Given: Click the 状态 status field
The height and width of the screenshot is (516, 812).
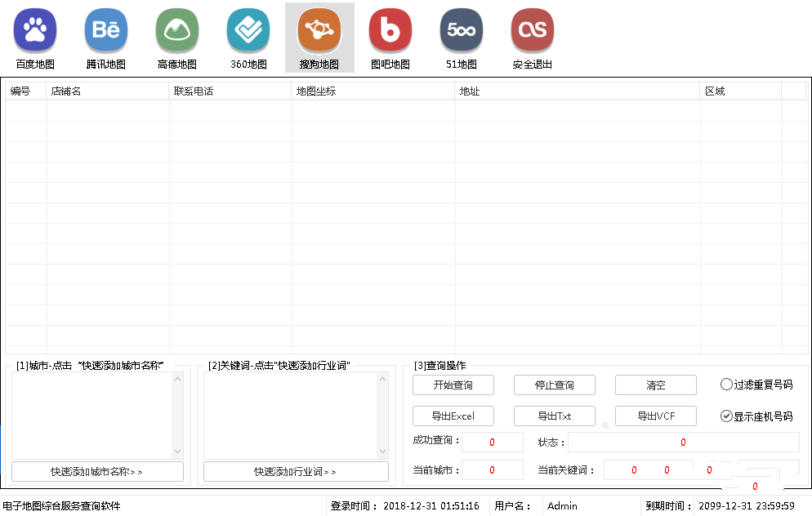Looking at the screenshot, I should 684,442.
